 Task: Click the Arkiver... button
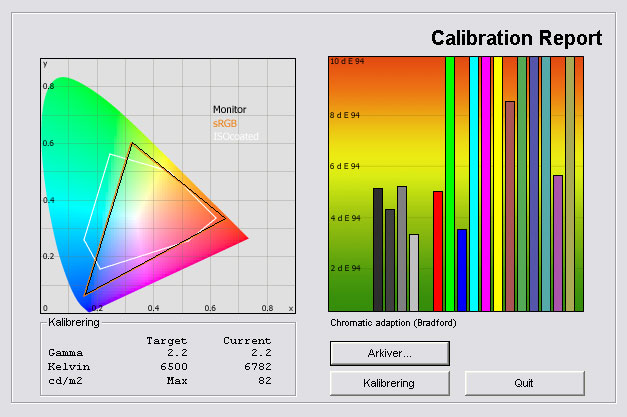coord(389,353)
